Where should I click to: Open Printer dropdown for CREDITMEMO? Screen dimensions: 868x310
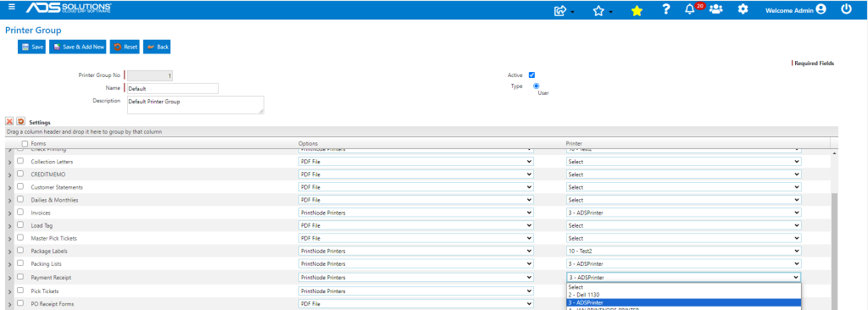pyautogui.click(x=684, y=174)
